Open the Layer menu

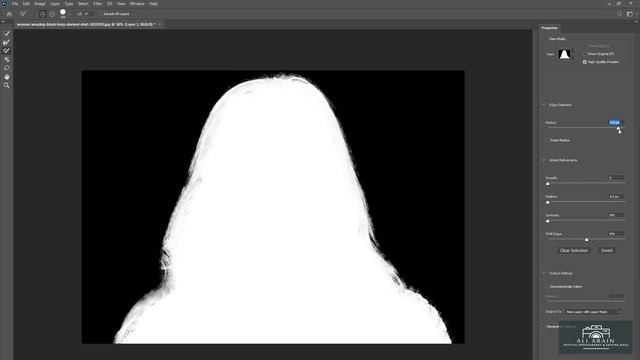click(55, 4)
